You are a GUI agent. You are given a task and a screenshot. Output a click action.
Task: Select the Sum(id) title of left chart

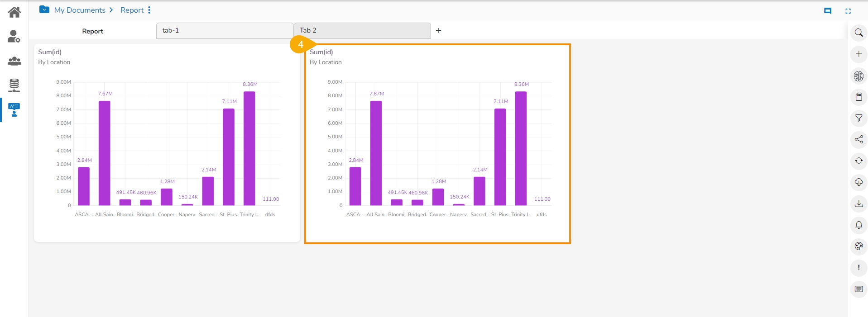click(50, 52)
